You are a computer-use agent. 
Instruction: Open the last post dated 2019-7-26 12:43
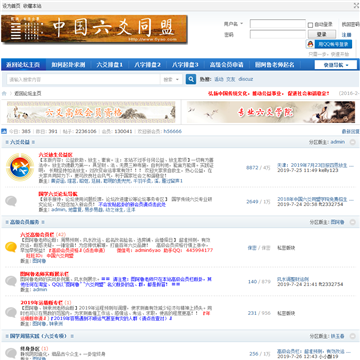[314, 352]
